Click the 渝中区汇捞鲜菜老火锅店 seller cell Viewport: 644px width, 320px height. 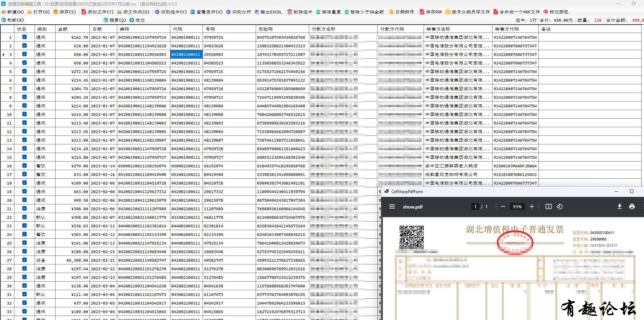[458, 166]
